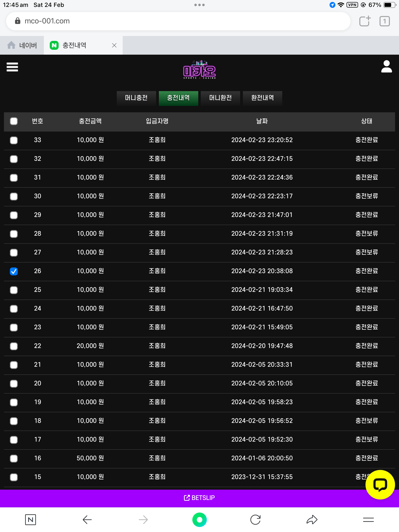Tap the browser reload icon

point(255,520)
